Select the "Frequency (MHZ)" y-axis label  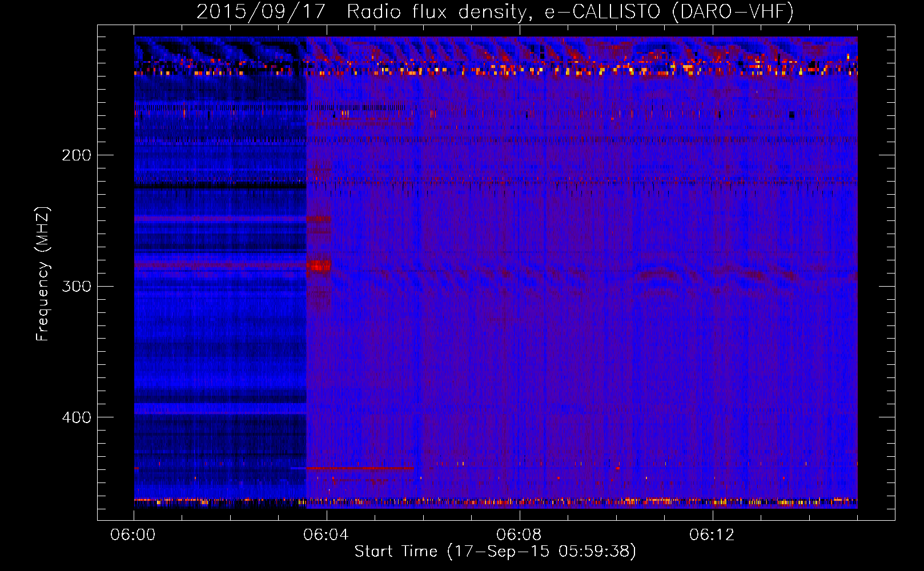pos(43,274)
